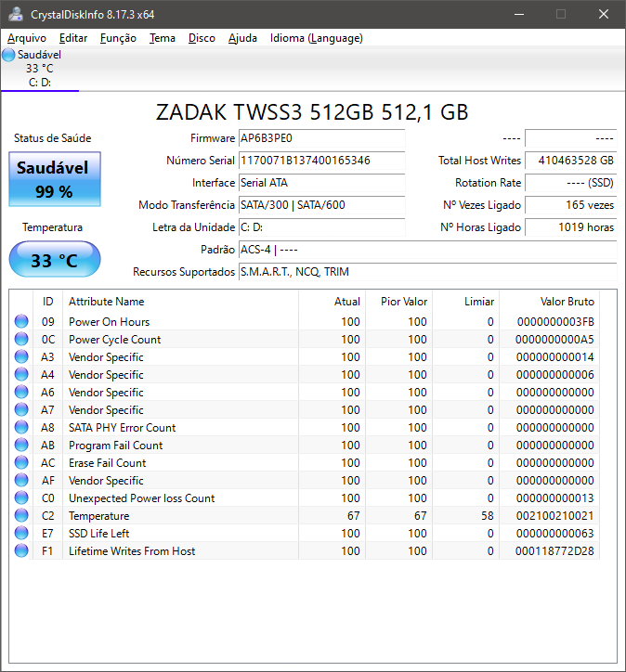The width and height of the screenshot is (626, 672).
Task: Click raw value 000118772D28
Action: coord(554,551)
